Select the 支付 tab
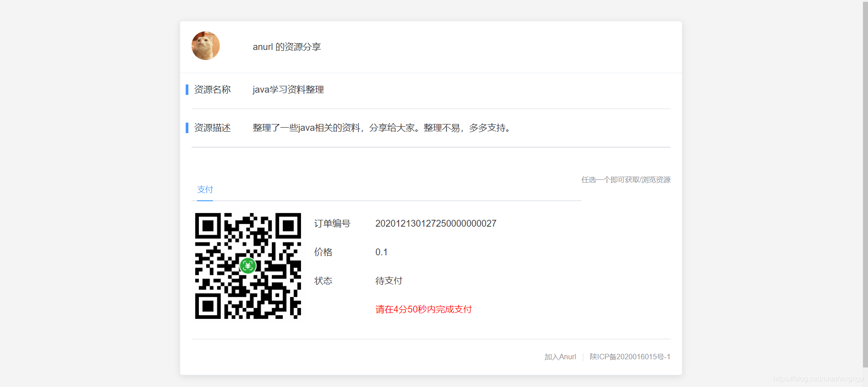Image resolution: width=868 pixels, height=387 pixels. (205, 189)
